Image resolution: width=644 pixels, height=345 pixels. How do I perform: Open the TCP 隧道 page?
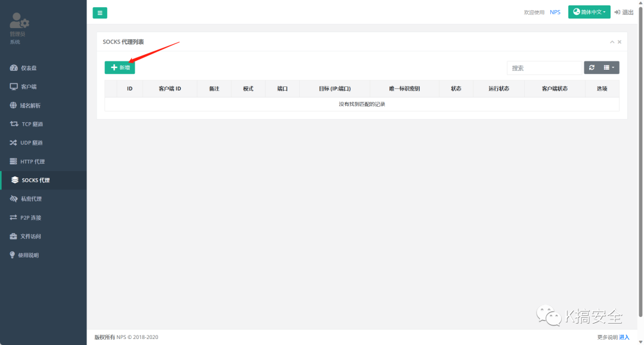[43, 124]
